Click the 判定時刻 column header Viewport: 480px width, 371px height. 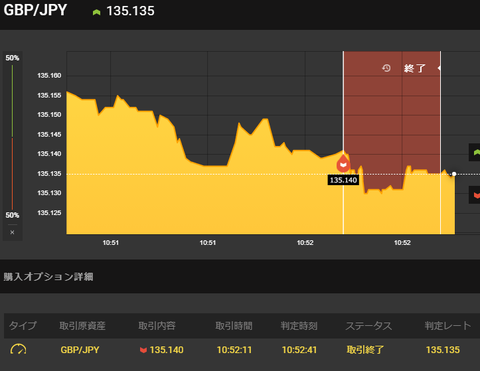click(x=299, y=326)
